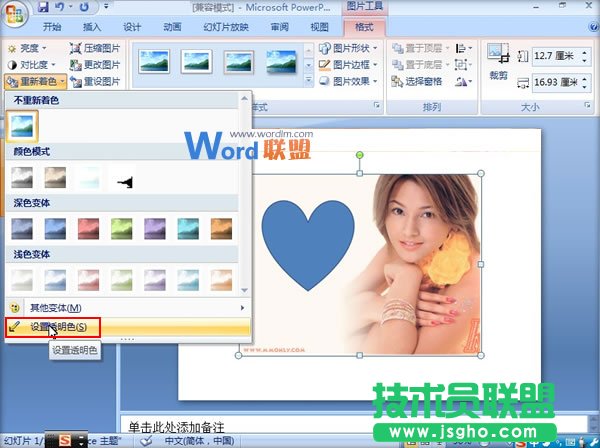Select the 裁剪 crop tool
This screenshot has width=600, height=448.
498,61
